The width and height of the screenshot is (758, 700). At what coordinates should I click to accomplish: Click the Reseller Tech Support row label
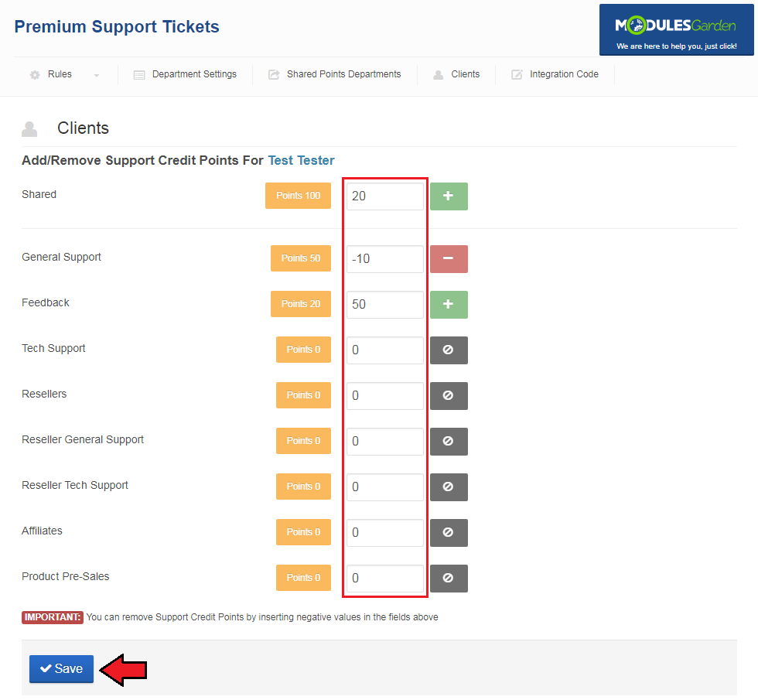pyautogui.click(x=75, y=486)
